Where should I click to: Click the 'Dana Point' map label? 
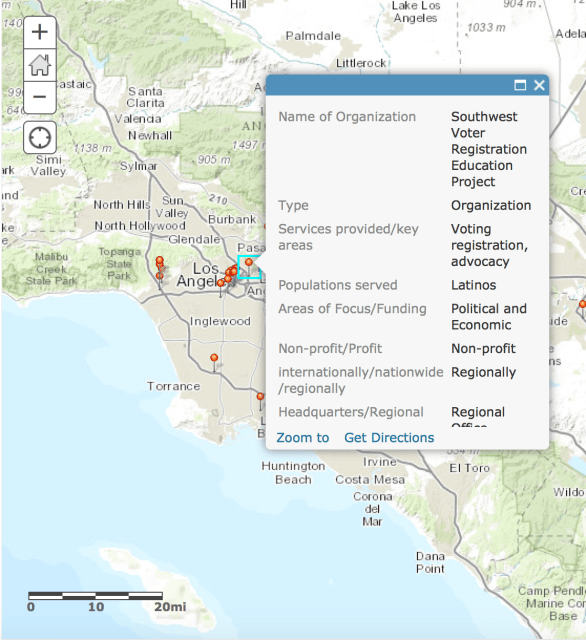pos(430,562)
